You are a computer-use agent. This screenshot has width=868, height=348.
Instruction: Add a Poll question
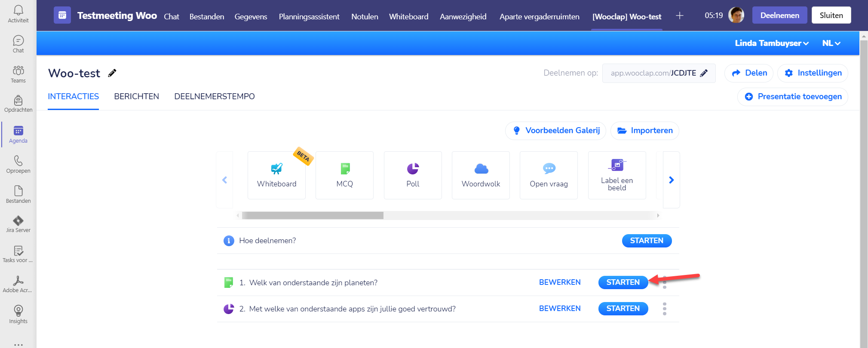413,175
